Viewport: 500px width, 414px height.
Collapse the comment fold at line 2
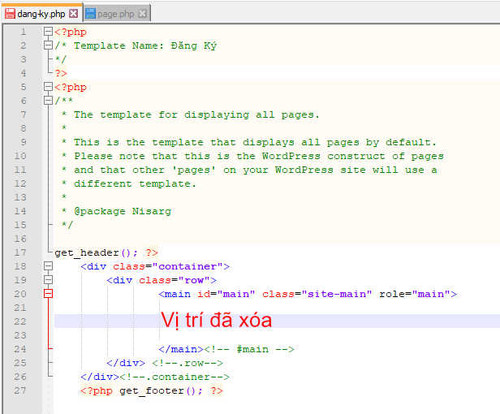[48, 45]
